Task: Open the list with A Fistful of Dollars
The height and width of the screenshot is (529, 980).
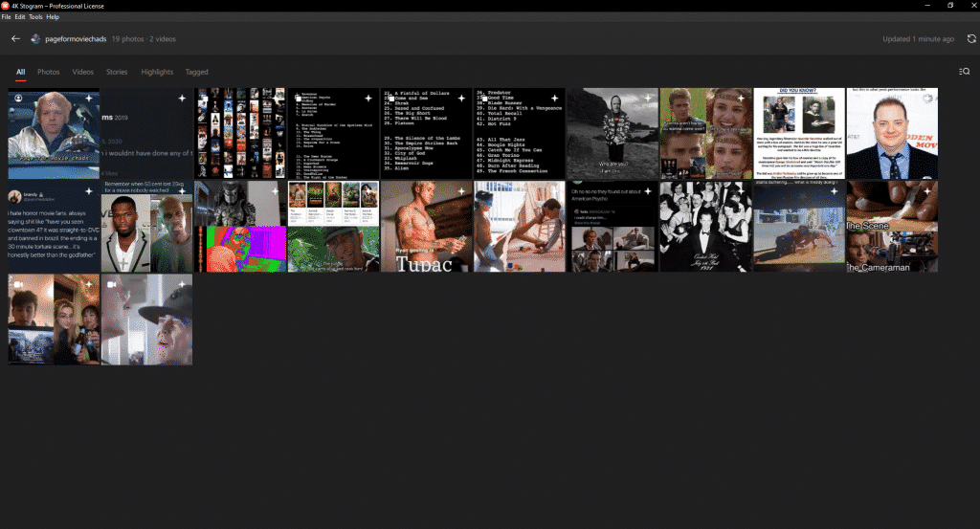Action: coord(426,134)
